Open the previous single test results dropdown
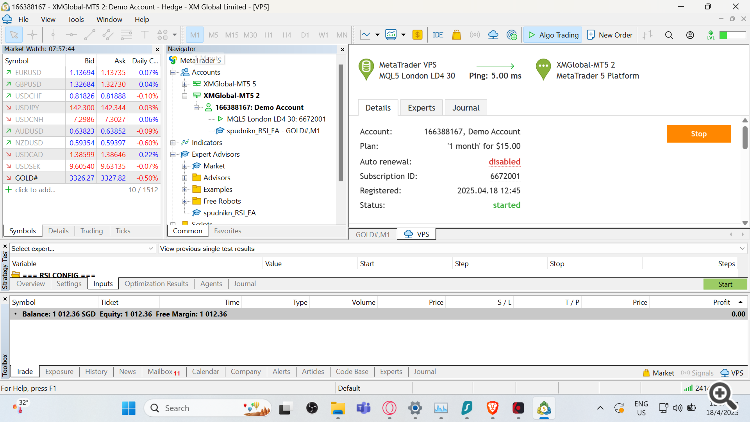Viewport: 750px width, 422px height. (x=452, y=248)
